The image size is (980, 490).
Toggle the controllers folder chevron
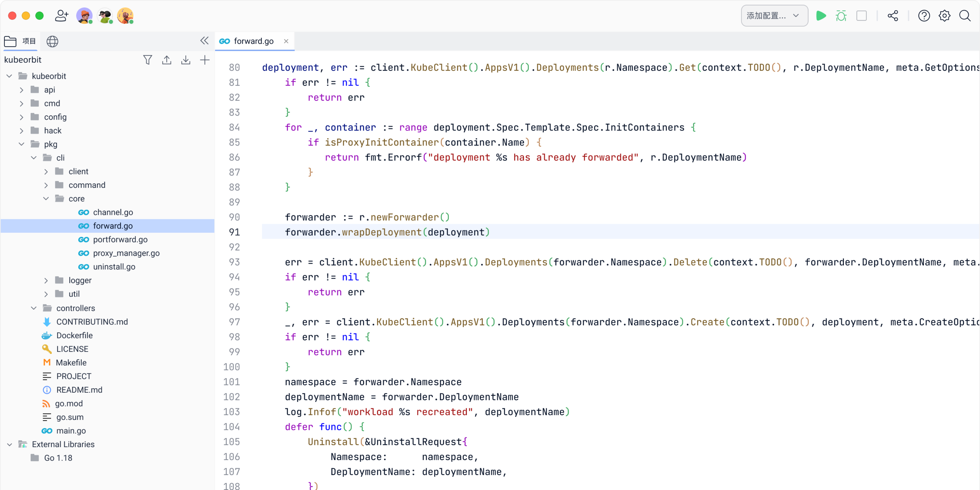[x=34, y=308]
